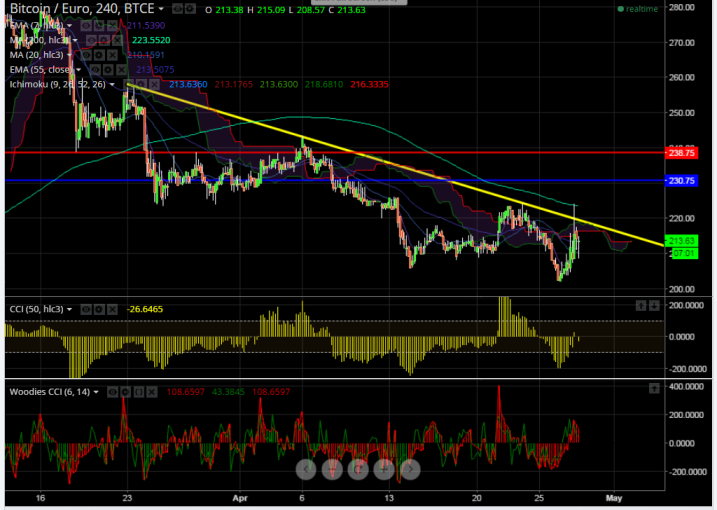Hide the MA (200, hlc3) line
The image size is (717, 510).
pyautogui.click(x=91, y=41)
